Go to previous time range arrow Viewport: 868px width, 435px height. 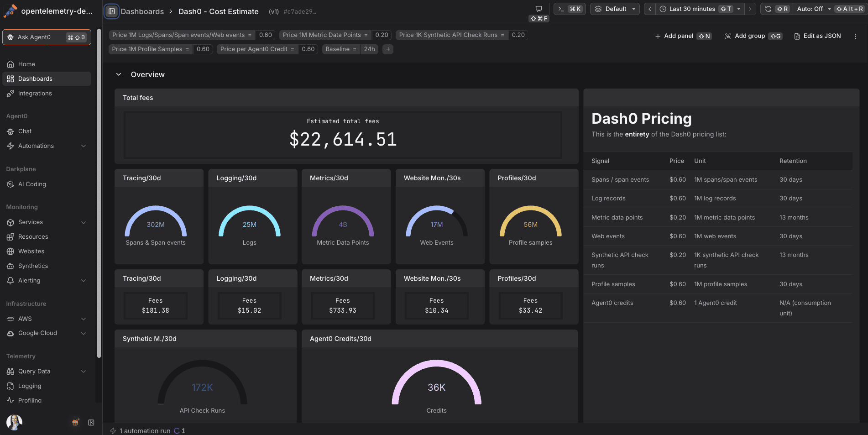click(650, 9)
